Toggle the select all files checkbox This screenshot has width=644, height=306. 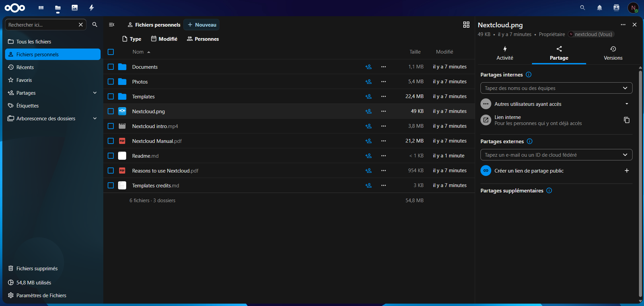click(x=111, y=52)
